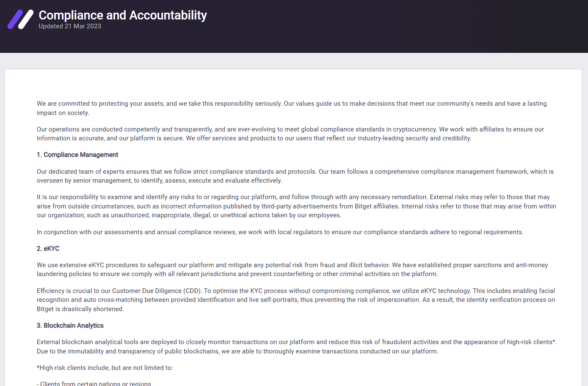This screenshot has width=588, height=386.
Task: Click the sentence Bitget is drastically shortened
Action: click(x=80, y=309)
